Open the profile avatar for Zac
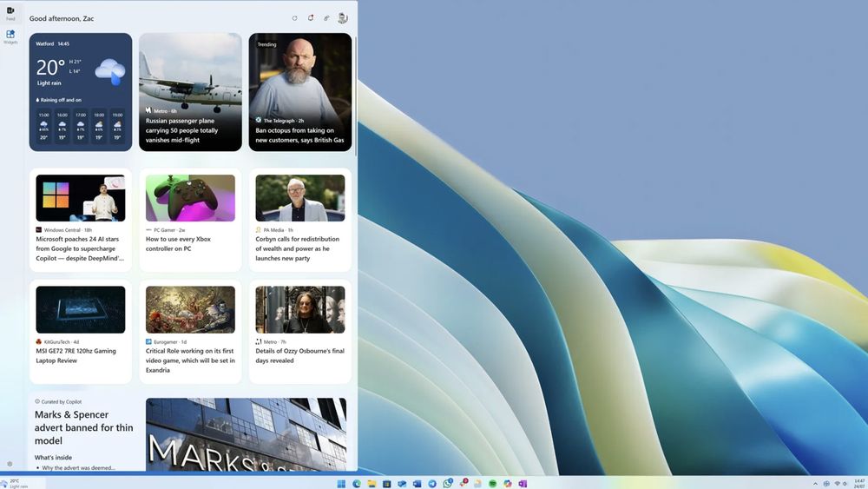The width and height of the screenshot is (868, 489). pos(343,18)
